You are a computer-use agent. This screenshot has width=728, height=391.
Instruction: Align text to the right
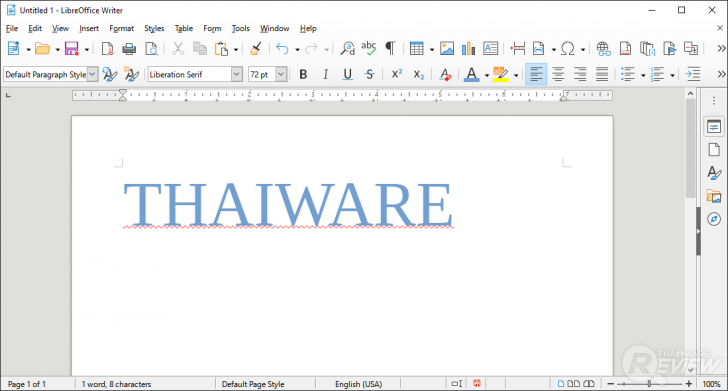pos(580,74)
